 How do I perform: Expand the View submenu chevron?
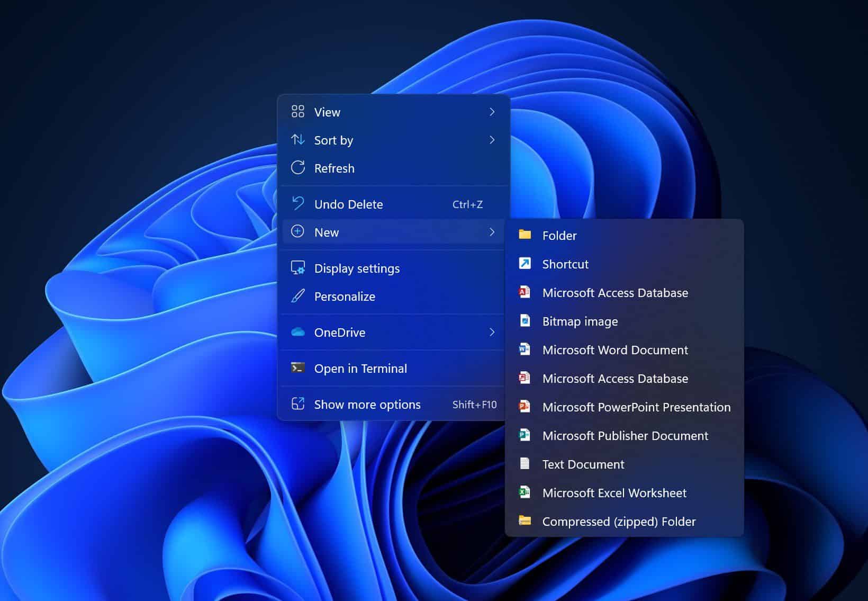[492, 112]
